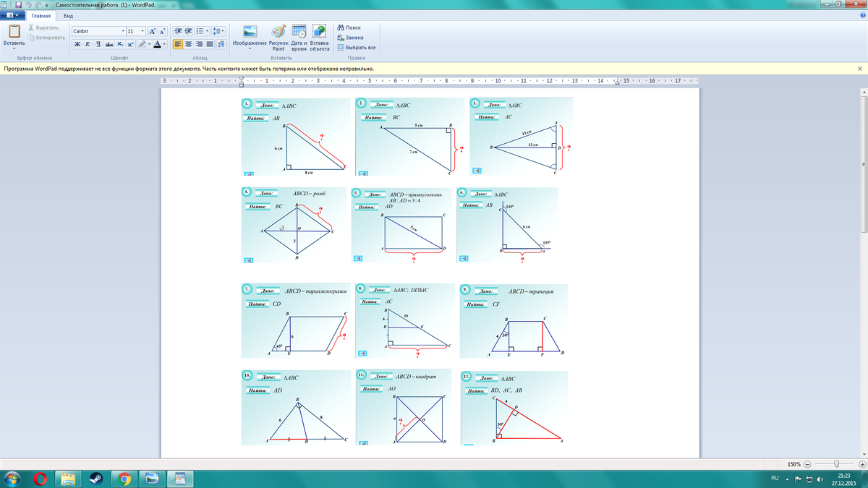Image resolution: width=868 pixels, height=488 pixels.
Task: Toggle strikethrough formatting
Action: click(109, 44)
